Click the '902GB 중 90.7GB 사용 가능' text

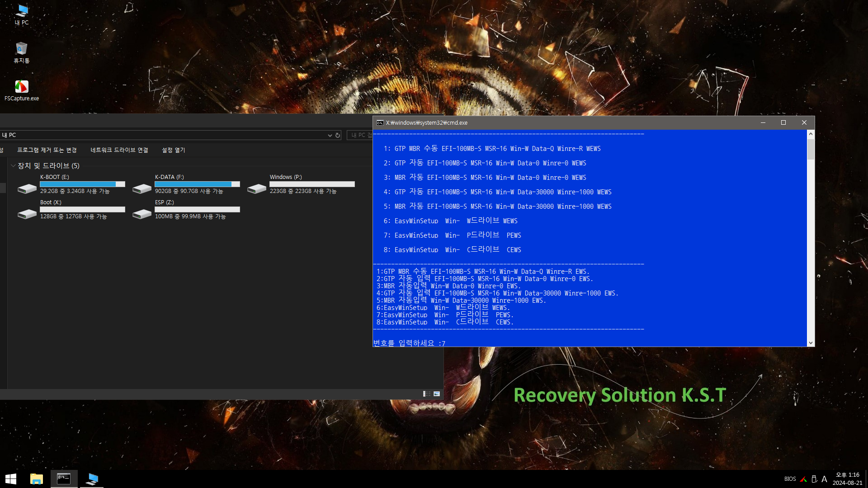pos(189,192)
